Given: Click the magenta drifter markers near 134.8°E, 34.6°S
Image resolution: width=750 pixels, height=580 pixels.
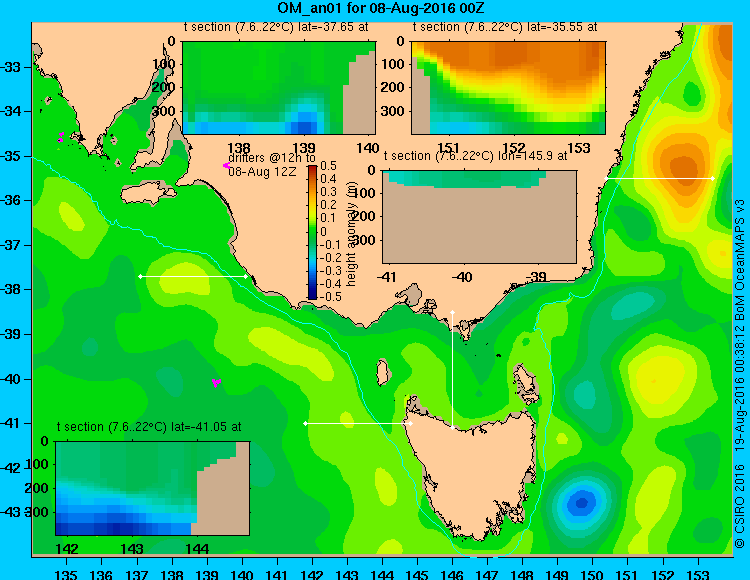Looking at the screenshot, I should [x=61, y=137].
